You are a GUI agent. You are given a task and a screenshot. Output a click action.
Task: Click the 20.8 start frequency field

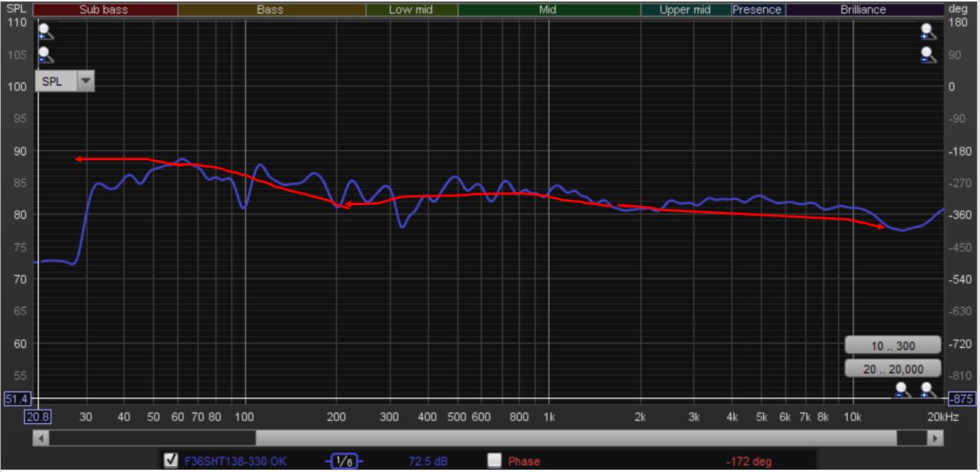pyautogui.click(x=37, y=417)
